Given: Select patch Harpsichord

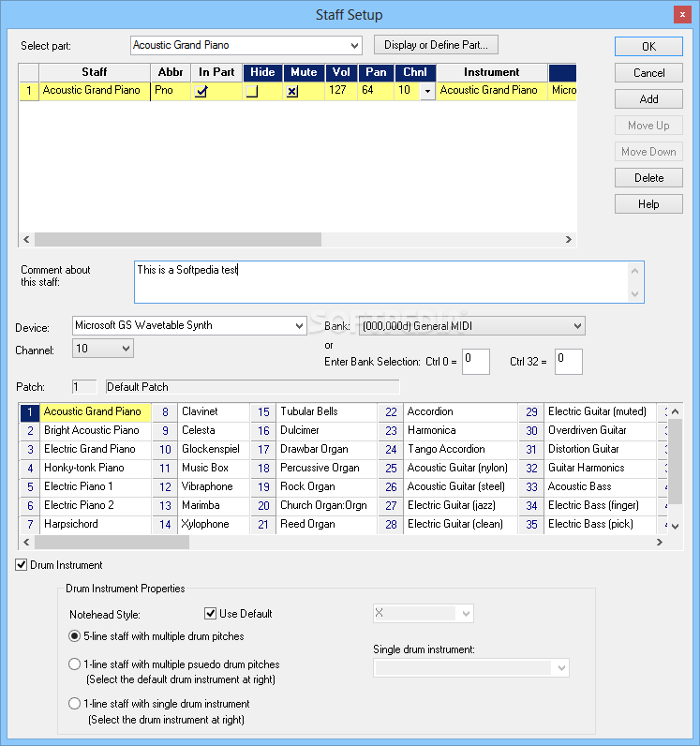Looking at the screenshot, I should point(96,524).
